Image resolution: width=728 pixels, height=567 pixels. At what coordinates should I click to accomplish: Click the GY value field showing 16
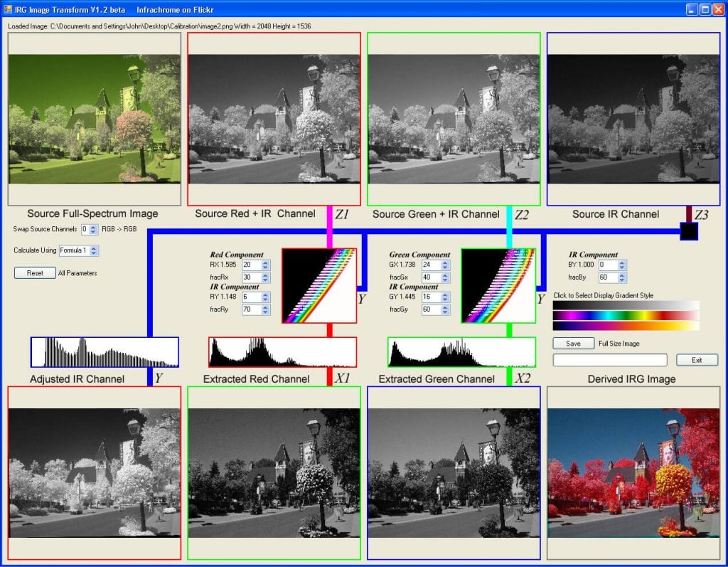[x=431, y=297]
